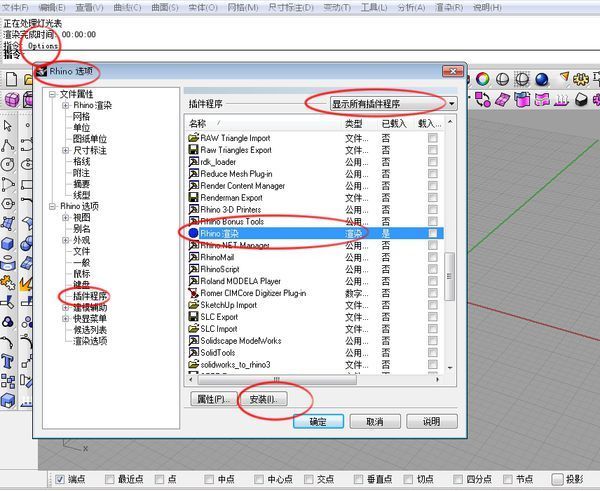Screen dimensions: 600x491
Task: Click the pink mesh sphere icon at top left
Action: pos(11,100)
